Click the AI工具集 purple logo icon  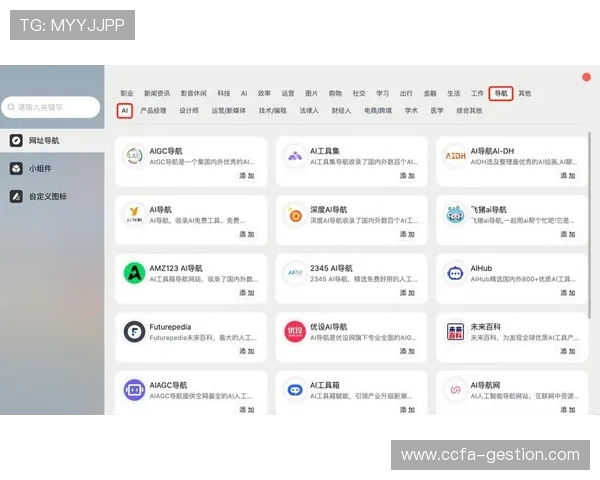click(x=295, y=156)
